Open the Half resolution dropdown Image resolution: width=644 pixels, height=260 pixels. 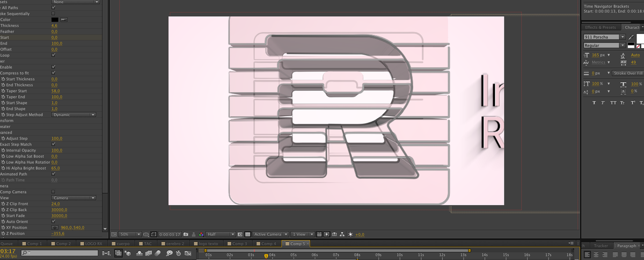coord(221,234)
